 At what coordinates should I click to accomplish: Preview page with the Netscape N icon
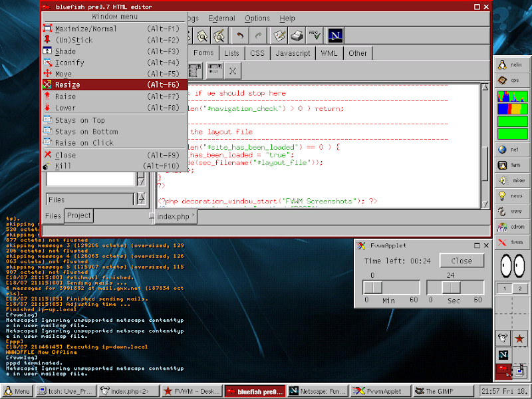(335, 35)
